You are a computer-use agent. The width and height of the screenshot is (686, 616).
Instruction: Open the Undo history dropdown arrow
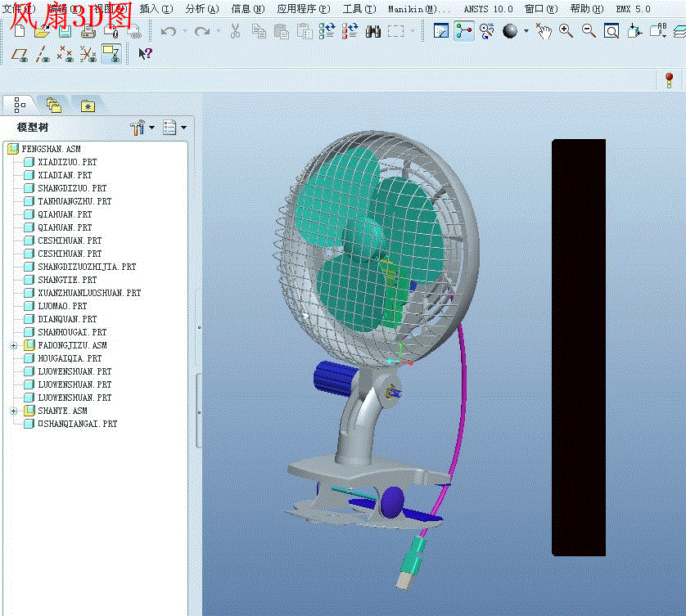(185, 31)
